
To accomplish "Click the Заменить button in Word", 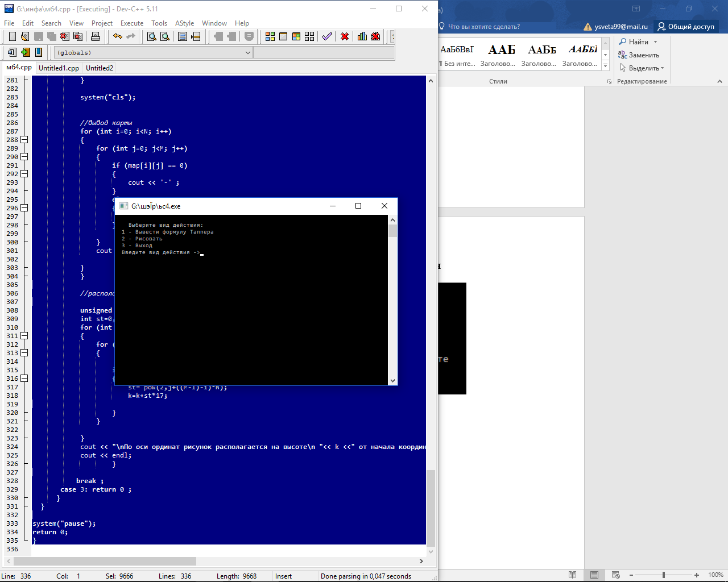I will click(x=639, y=55).
